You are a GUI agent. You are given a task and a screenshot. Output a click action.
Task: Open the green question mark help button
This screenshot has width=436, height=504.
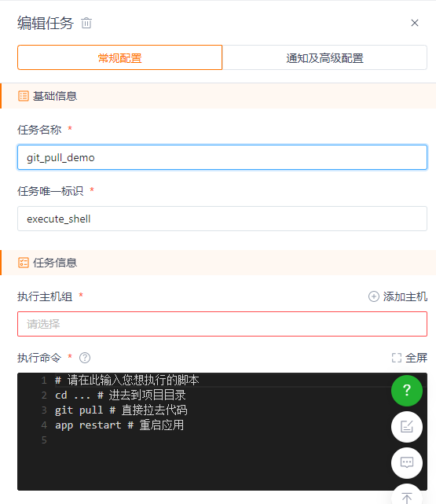[x=407, y=391]
